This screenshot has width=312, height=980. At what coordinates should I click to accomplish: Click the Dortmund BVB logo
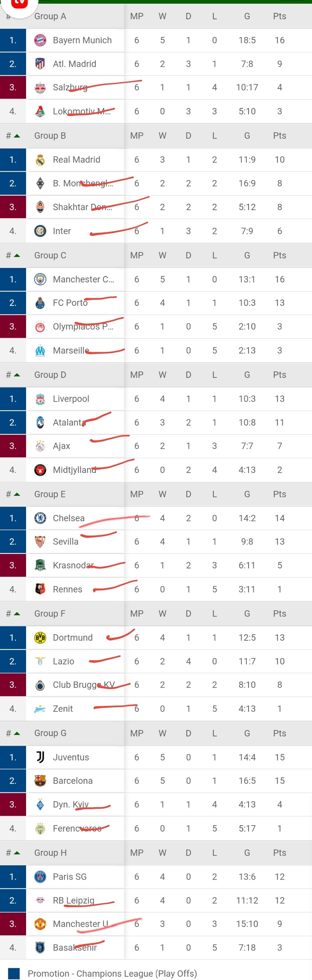click(x=40, y=637)
